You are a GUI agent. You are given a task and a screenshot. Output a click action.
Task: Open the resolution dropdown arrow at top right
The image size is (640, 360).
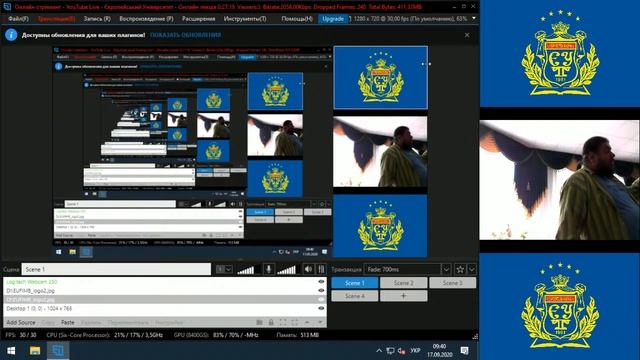pyautogui.click(x=473, y=18)
